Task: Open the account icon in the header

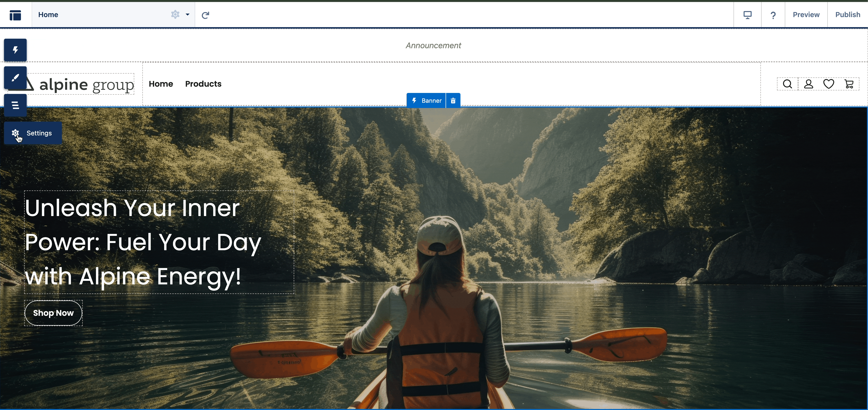Action: (x=808, y=84)
